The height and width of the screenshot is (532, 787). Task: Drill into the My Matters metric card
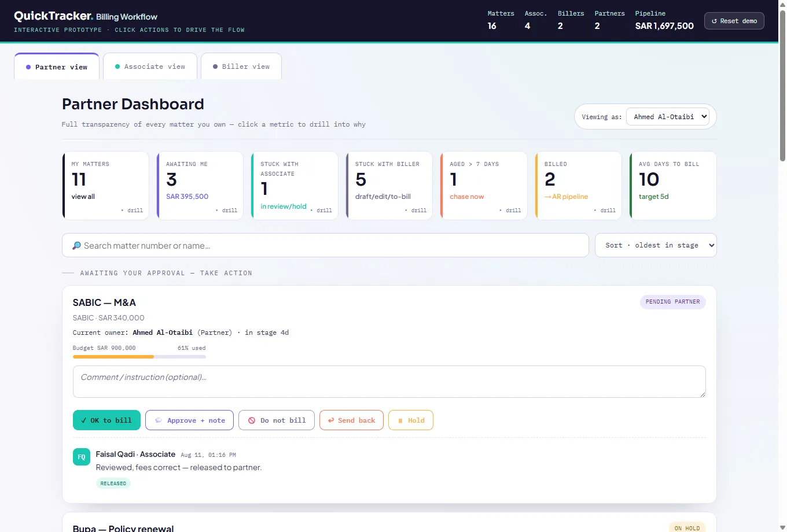coord(106,186)
